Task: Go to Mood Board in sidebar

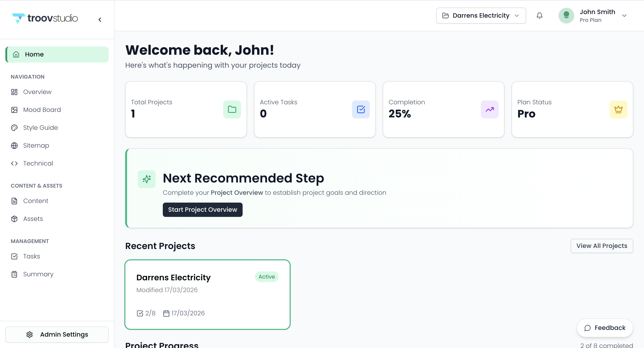Action: point(42,110)
